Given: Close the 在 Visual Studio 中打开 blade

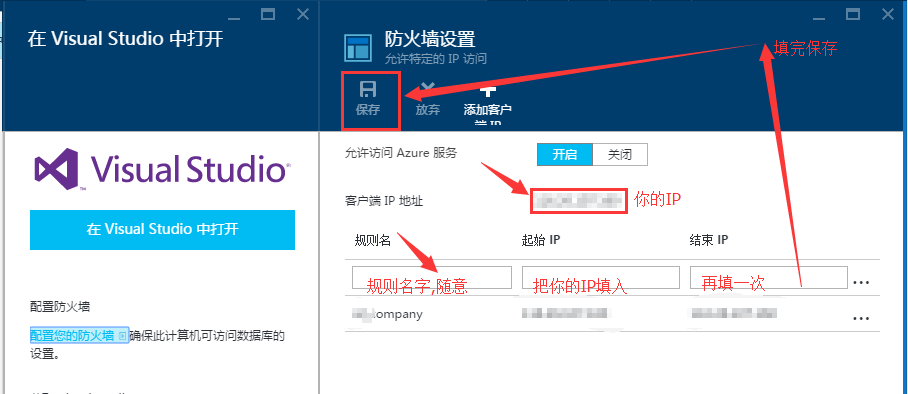Looking at the screenshot, I should click(x=303, y=14).
